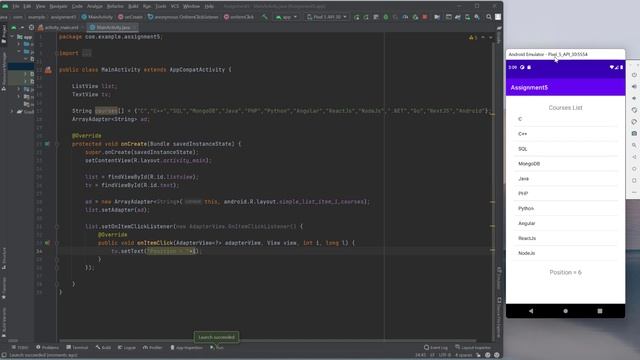Click the emulator volume down icon
Image resolution: width=640 pixels, height=360 pixels.
(634, 98)
